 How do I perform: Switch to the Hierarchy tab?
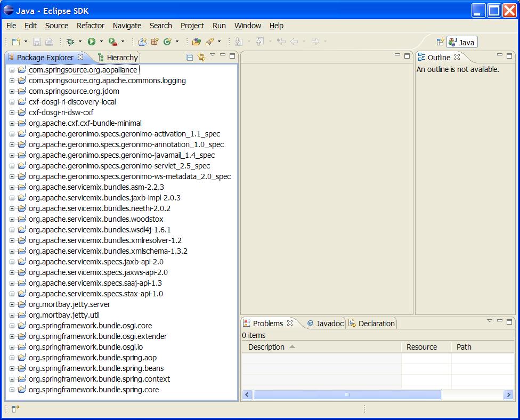[x=118, y=58]
